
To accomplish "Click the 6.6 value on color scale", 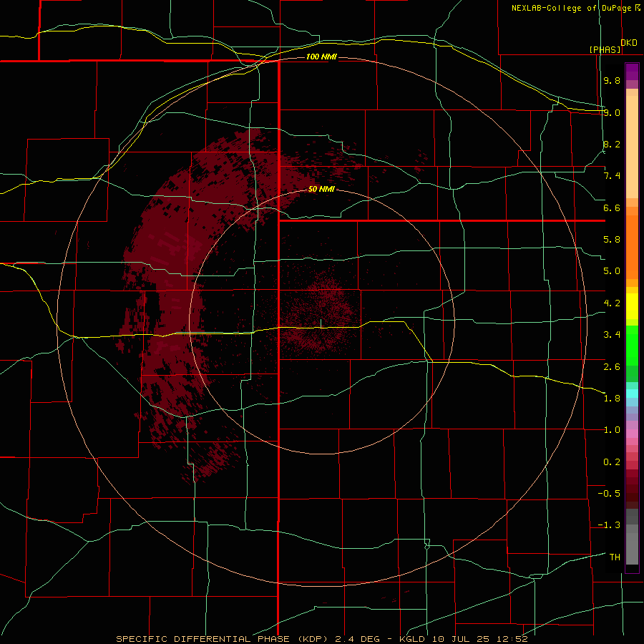I will tap(612, 208).
